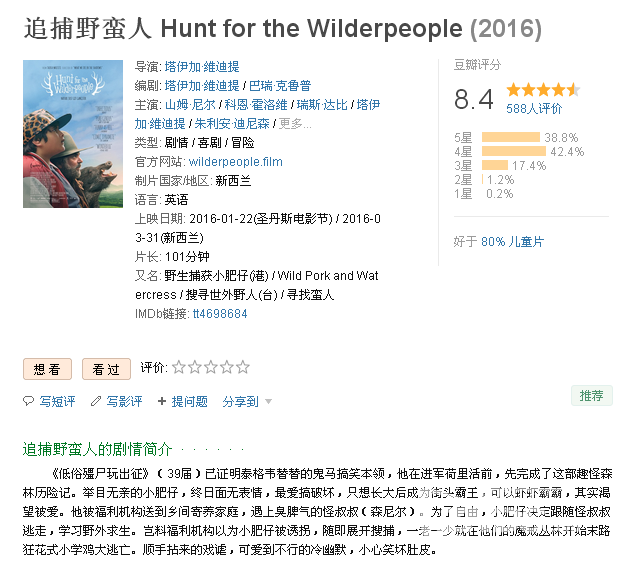Image resolution: width=629 pixels, height=573 pixels.
Task: Give a five-star rating
Action: [x=243, y=367]
